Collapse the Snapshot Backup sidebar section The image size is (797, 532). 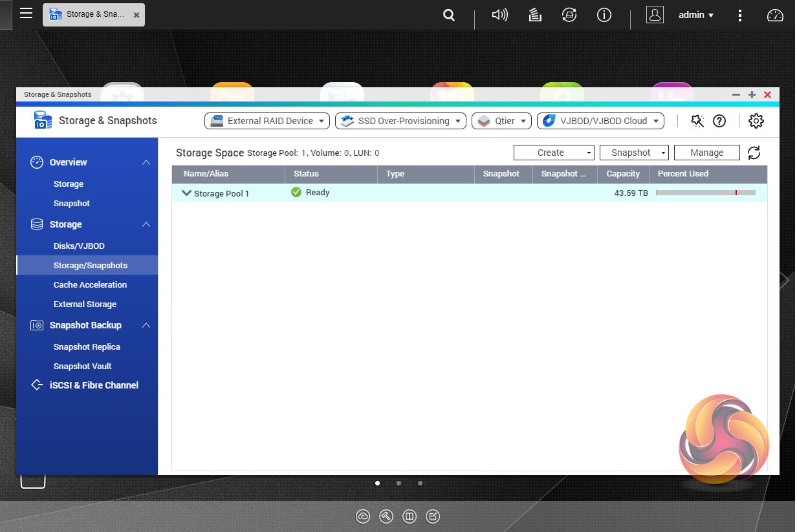(x=146, y=325)
